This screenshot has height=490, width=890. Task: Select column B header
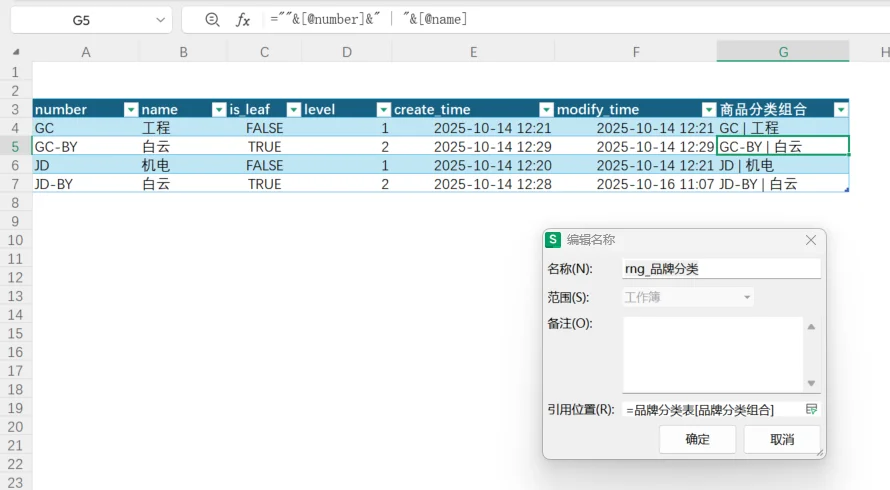click(183, 52)
